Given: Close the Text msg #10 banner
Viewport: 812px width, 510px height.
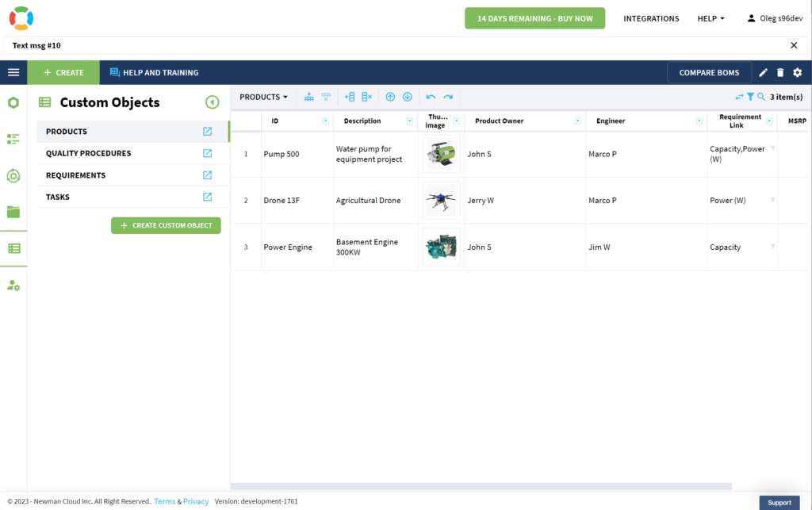Looking at the screenshot, I should 794,45.
